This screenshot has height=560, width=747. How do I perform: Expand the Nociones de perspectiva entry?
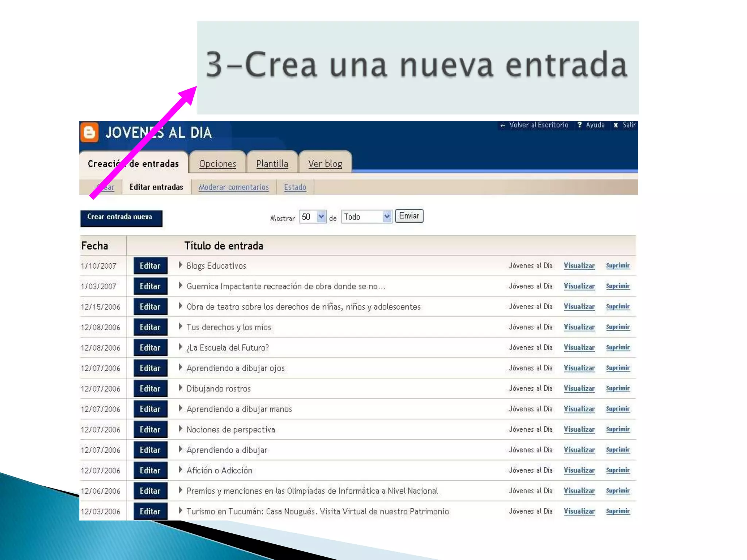[180, 429]
